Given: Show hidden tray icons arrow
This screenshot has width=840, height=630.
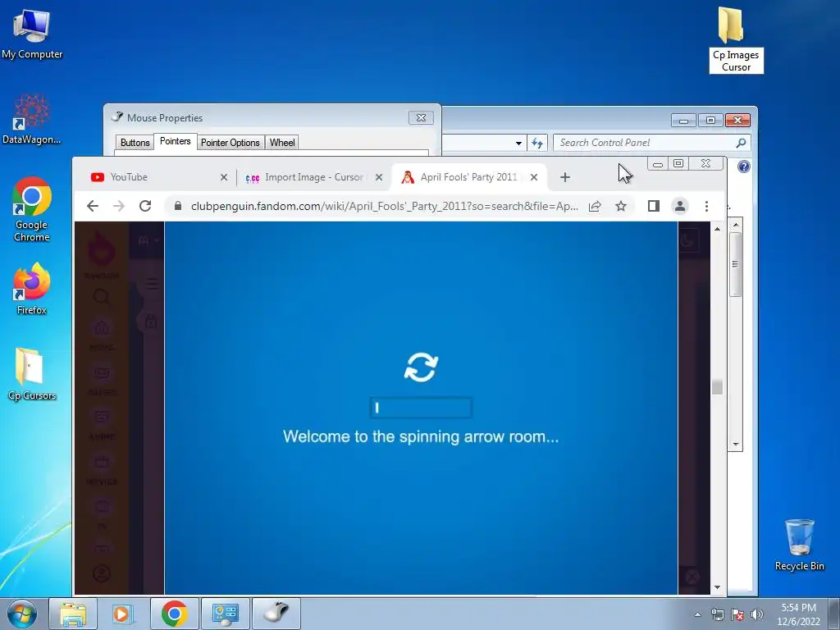Looking at the screenshot, I should [697, 614].
